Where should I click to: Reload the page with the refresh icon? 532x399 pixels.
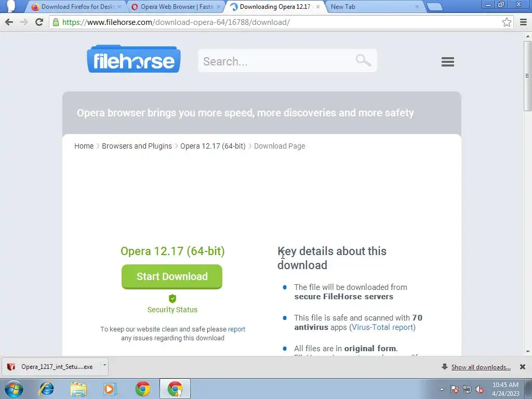pos(39,22)
